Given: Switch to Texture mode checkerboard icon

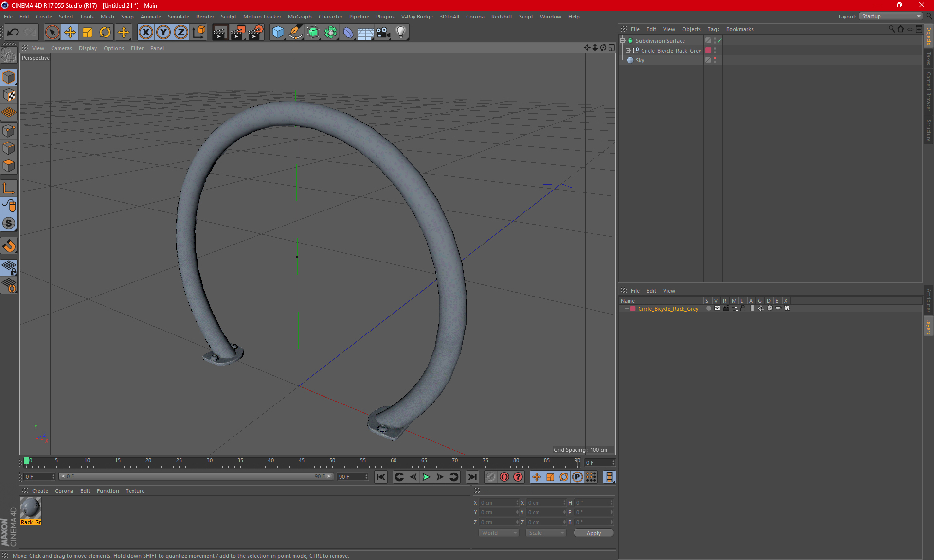Looking at the screenshot, I should click(x=9, y=95).
